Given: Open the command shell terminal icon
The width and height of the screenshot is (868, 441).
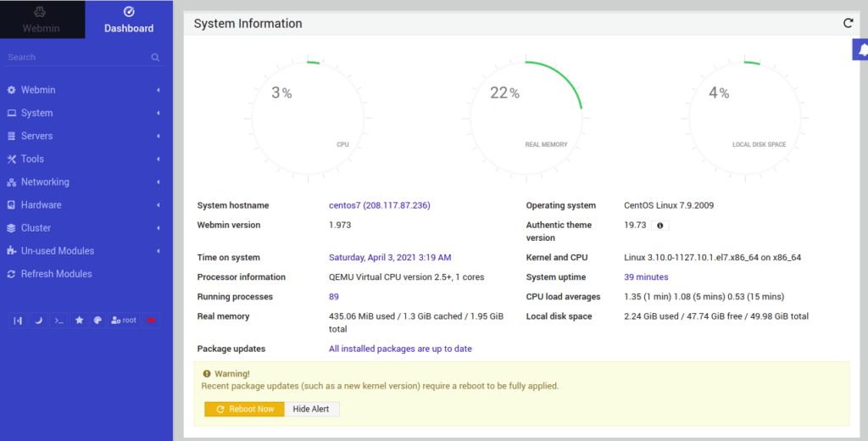Looking at the screenshot, I should 58,321.
